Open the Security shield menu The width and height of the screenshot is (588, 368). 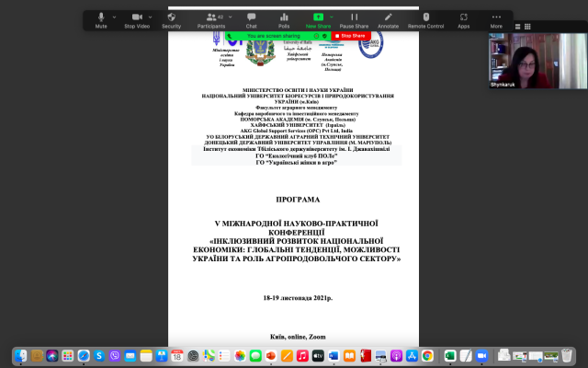(172, 20)
